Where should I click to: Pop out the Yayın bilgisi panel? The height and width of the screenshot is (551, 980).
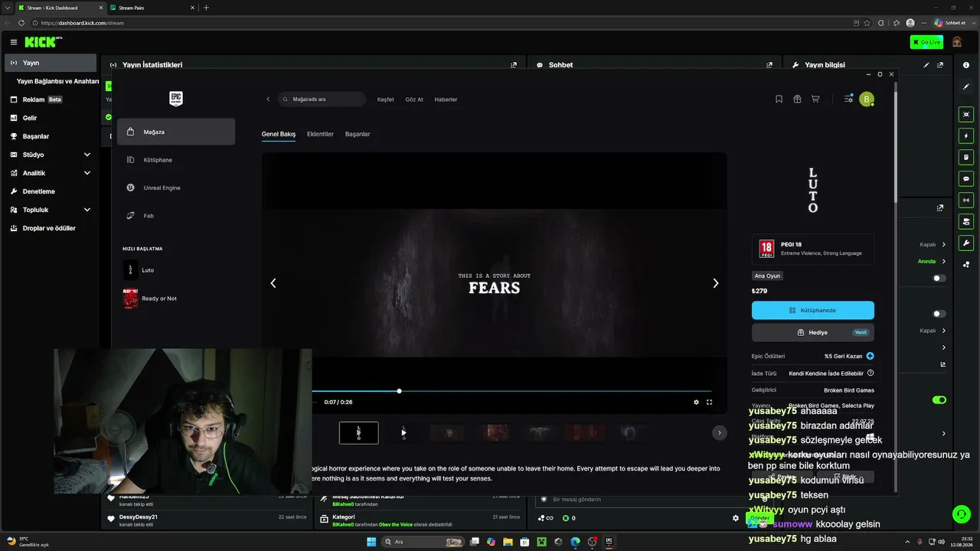tap(940, 65)
